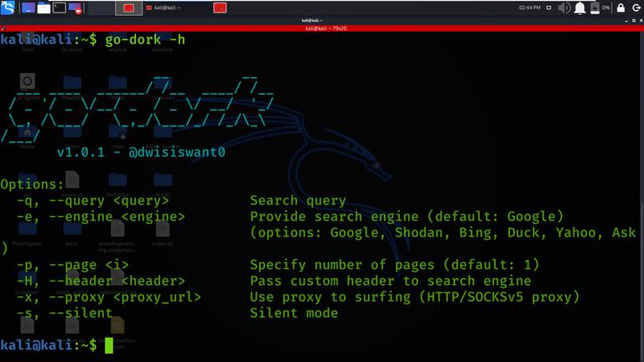644x362 pixels.
Task: Click Provide search engine (default: Google) text
Action: coord(407,217)
